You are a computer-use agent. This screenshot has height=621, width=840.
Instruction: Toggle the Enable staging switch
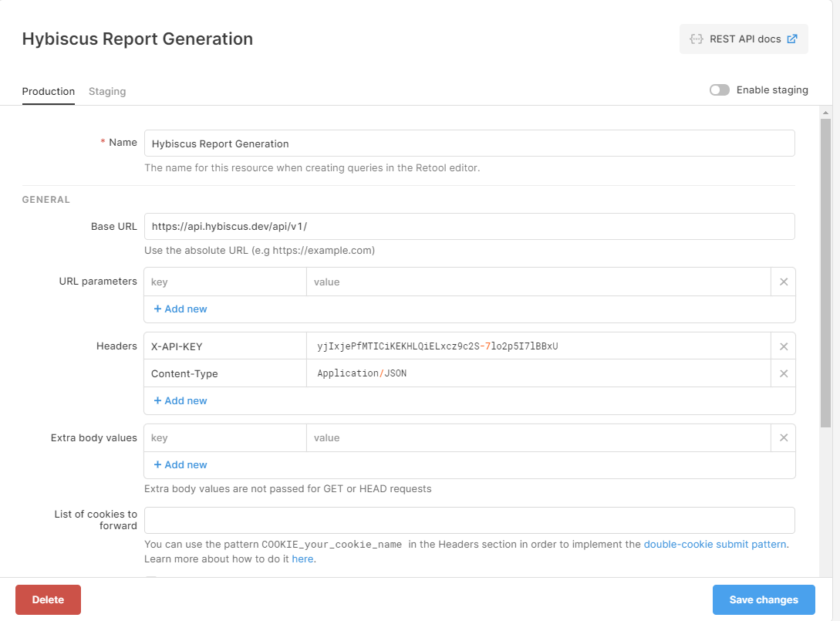point(719,90)
